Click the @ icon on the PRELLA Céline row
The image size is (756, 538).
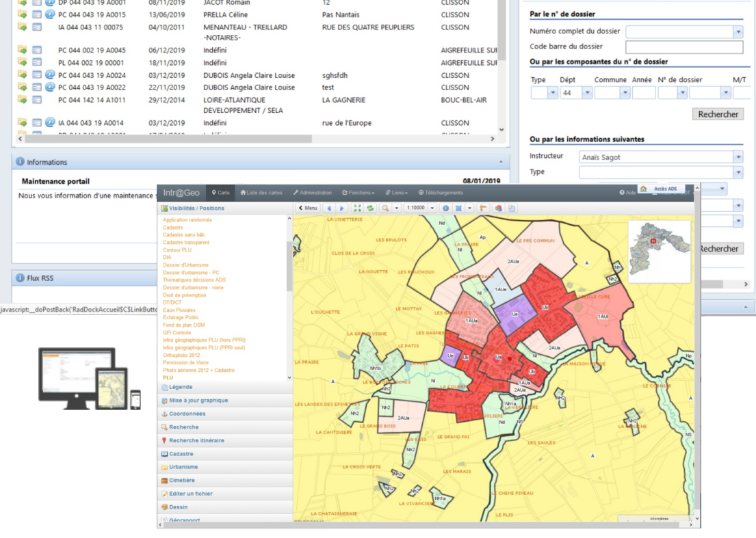[50, 14]
